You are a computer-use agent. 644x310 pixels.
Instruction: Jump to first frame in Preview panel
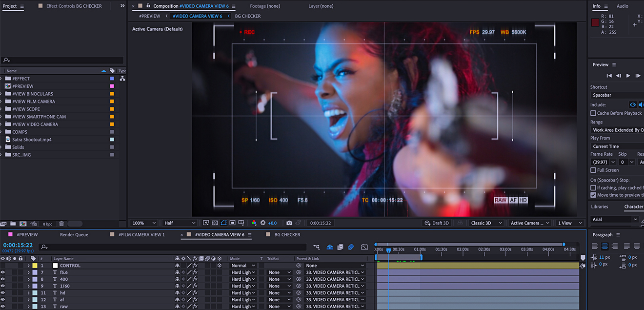(x=609, y=76)
